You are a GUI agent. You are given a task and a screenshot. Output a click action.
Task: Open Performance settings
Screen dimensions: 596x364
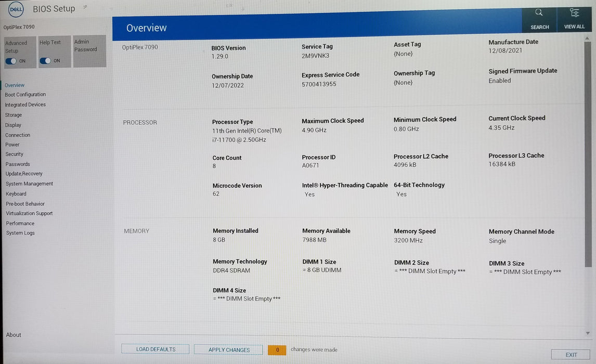(20, 224)
